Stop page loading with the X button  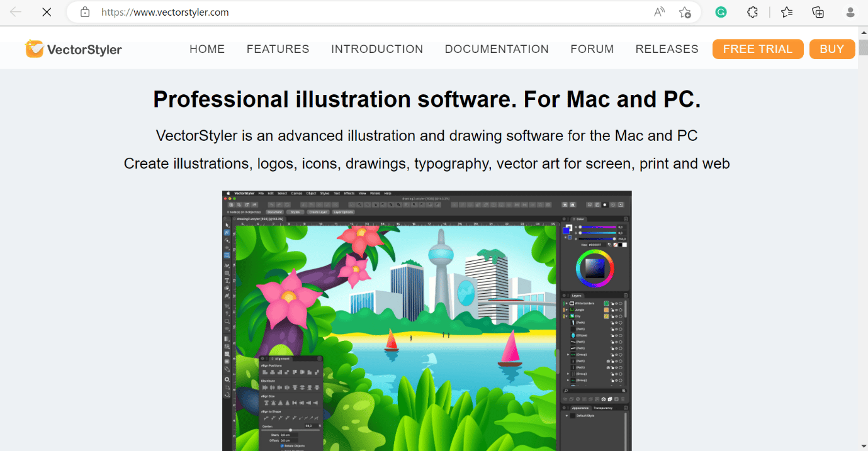(47, 12)
